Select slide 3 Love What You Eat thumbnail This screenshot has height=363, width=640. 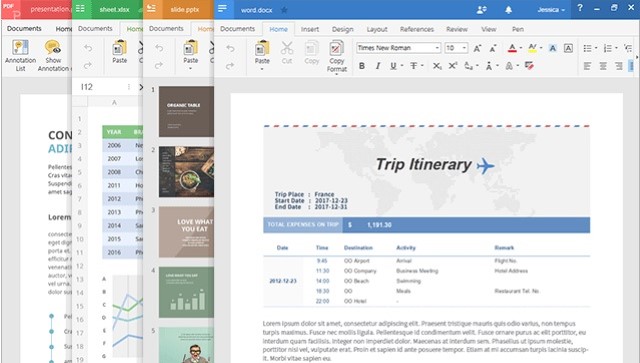coord(186,232)
